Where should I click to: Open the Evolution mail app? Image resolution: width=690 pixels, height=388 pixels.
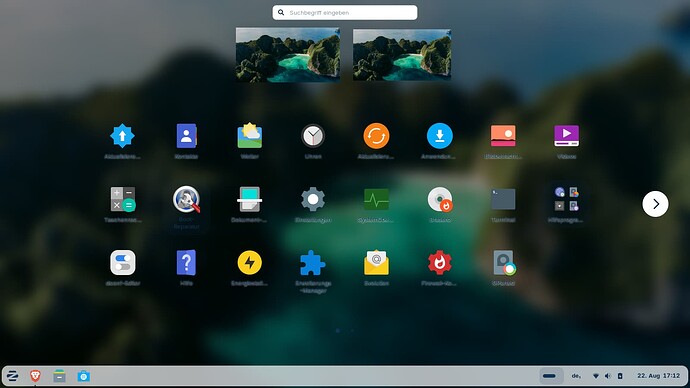pyautogui.click(x=376, y=263)
